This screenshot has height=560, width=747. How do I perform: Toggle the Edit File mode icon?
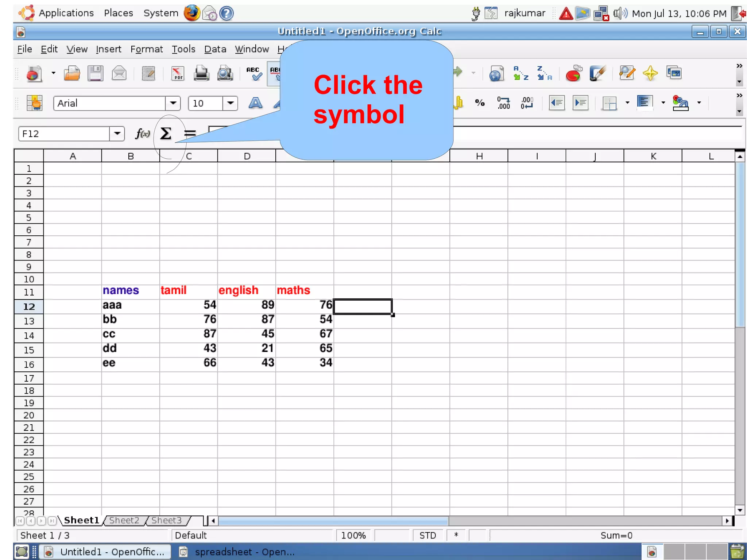pos(148,73)
